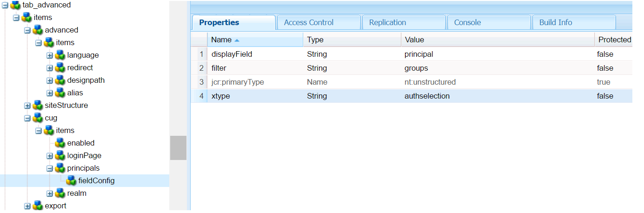
Task: Expand the redirect node
Action: pyautogui.click(x=50, y=67)
